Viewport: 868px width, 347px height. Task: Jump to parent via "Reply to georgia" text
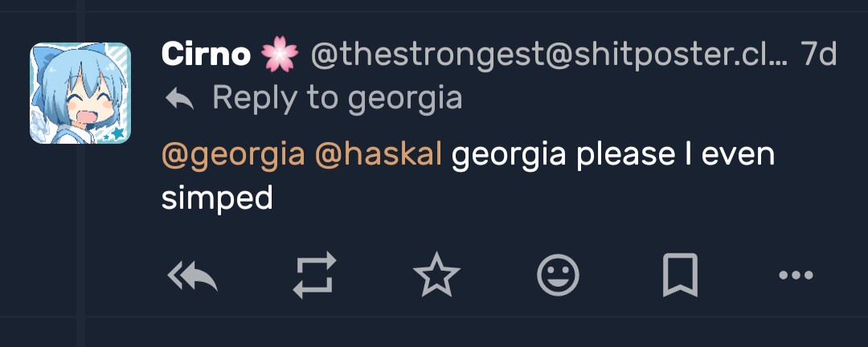tap(337, 99)
